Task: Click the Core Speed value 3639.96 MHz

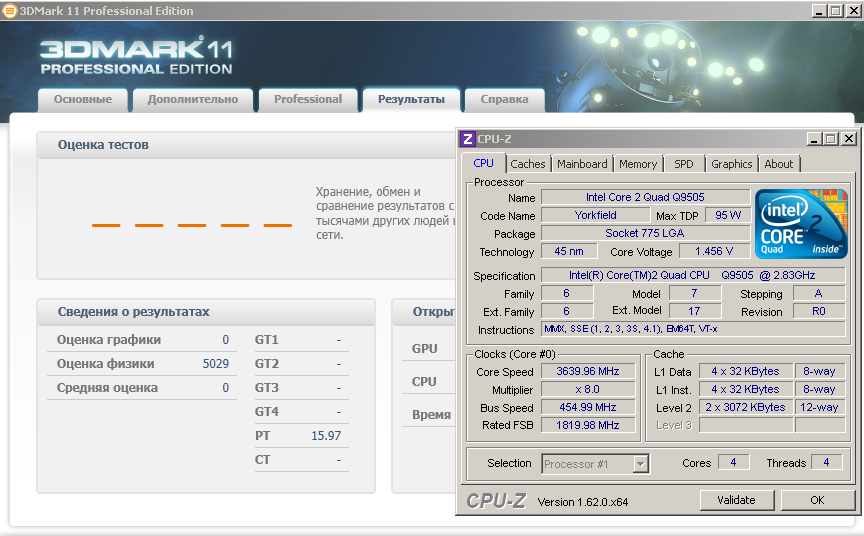Action: pyautogui.click(x=588, y=371)
